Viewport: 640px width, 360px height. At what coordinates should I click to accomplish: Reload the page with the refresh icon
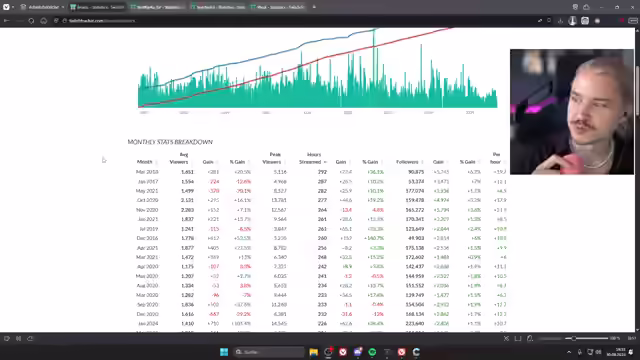point(31,20)
